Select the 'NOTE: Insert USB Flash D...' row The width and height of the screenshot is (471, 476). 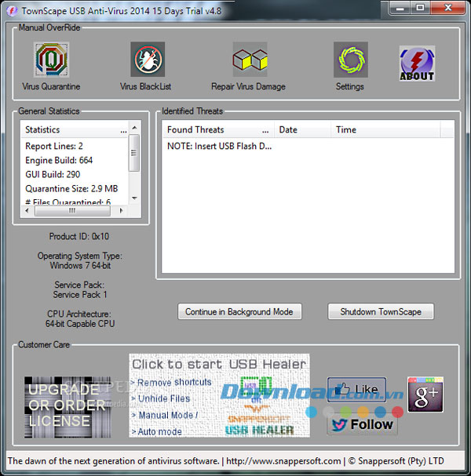pyautogui.click(x=219, y=146)
